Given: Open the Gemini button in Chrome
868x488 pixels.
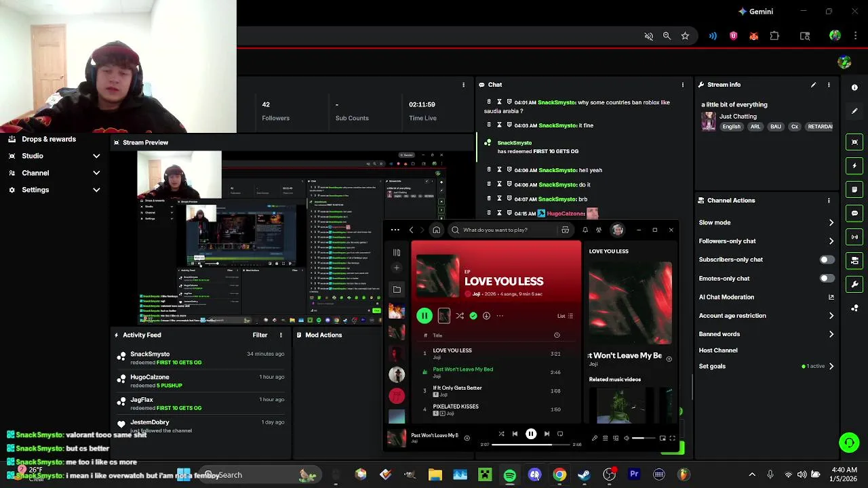Looking at the screenshot, I should pyautogui.click(x=755, y=12).
